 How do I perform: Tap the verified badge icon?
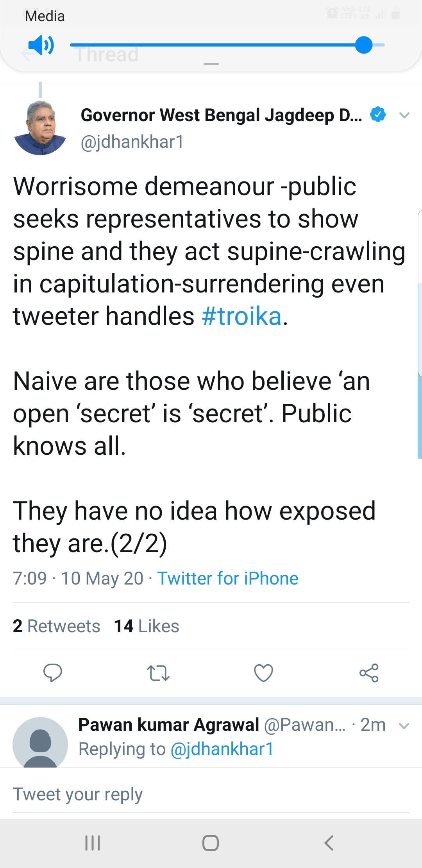click(x=378, y=115)
